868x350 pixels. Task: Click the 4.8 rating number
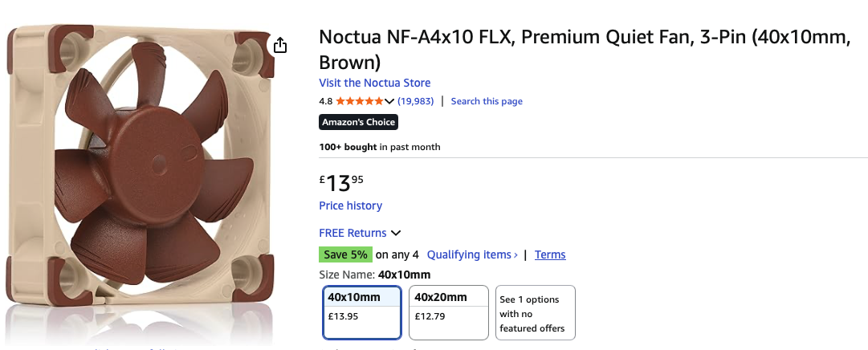point(325,101)
